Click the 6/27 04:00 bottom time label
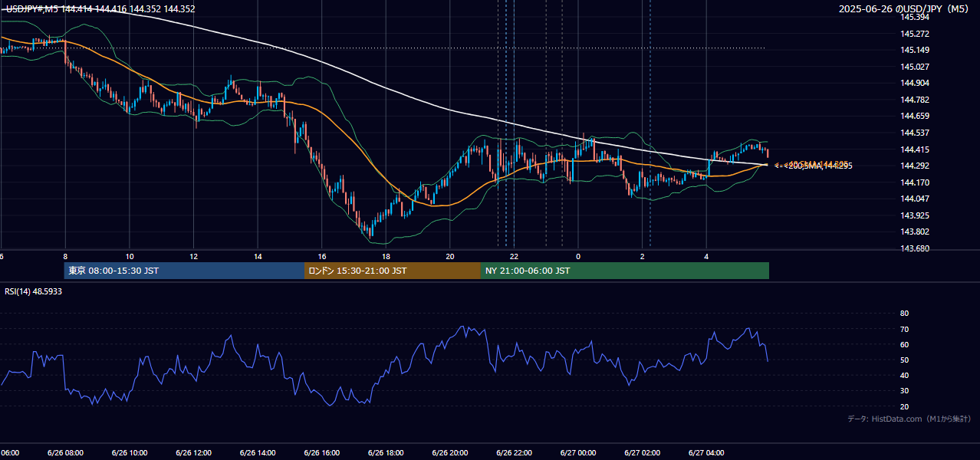980x460 pixels. pos(707,452)
